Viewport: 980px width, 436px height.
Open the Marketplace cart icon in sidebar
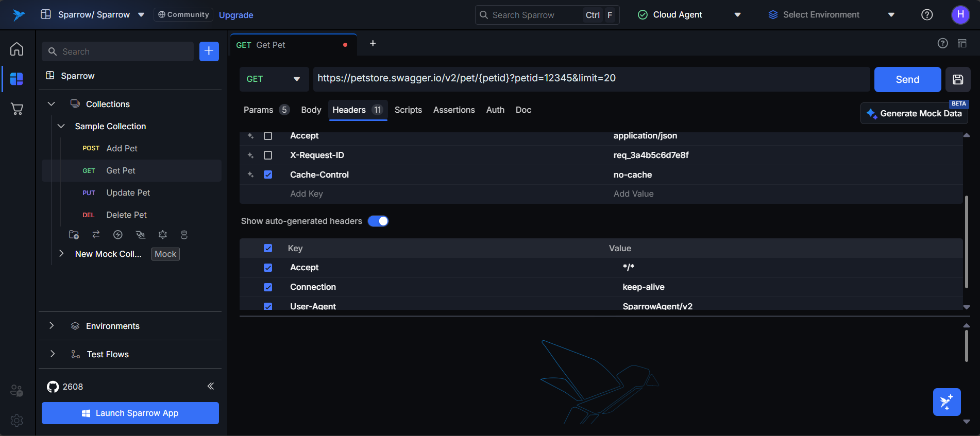tap(16, 109)
